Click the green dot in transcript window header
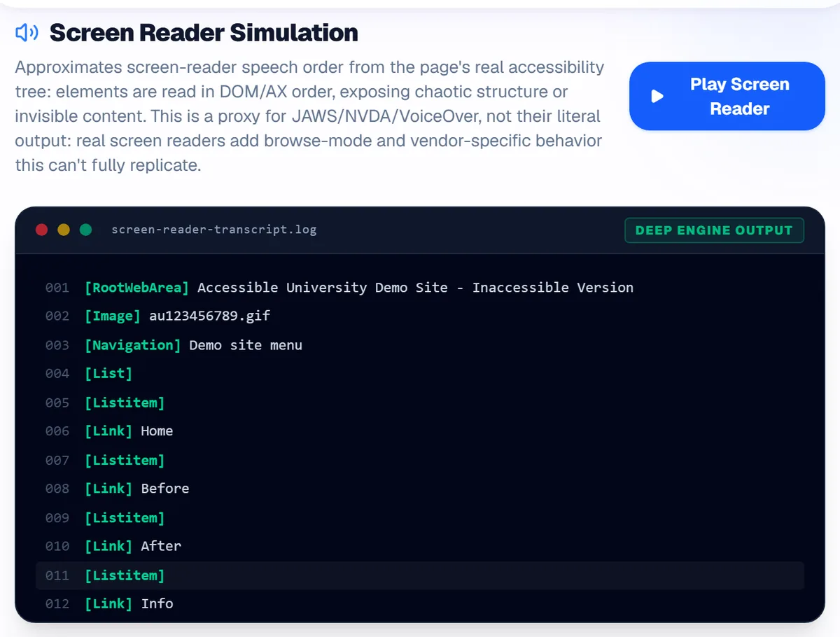 [x=85, y=230]
